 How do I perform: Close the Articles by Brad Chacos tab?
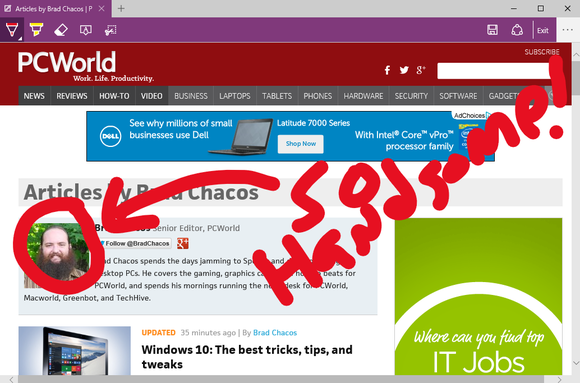pos(101,9)
